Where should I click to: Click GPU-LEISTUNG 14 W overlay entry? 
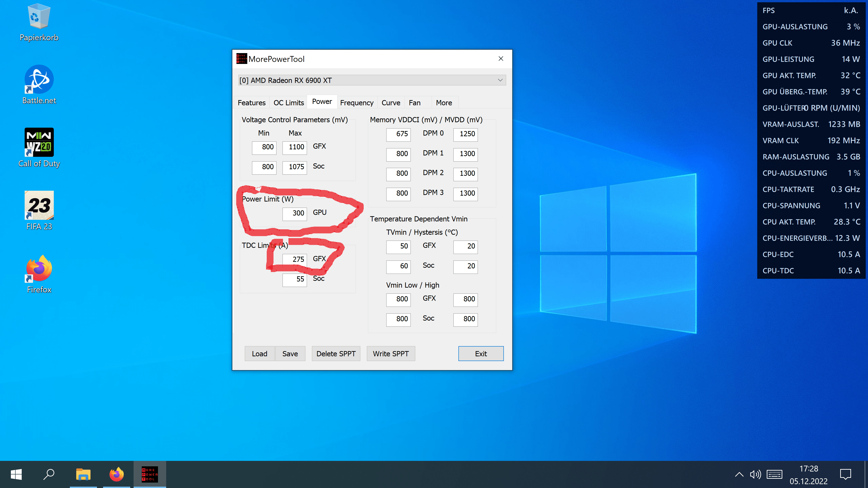[811, 59]
